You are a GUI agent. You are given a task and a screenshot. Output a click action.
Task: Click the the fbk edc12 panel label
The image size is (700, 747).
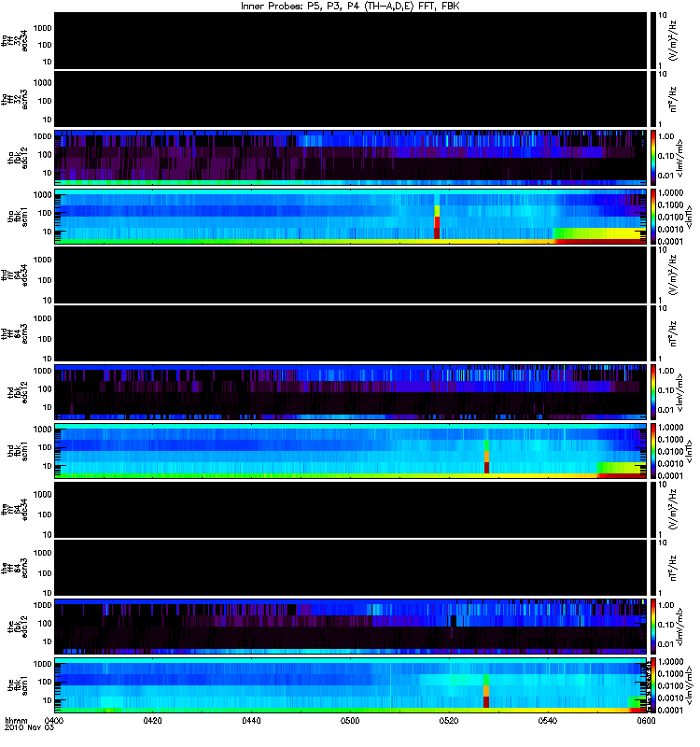click(x=18, y=627)
